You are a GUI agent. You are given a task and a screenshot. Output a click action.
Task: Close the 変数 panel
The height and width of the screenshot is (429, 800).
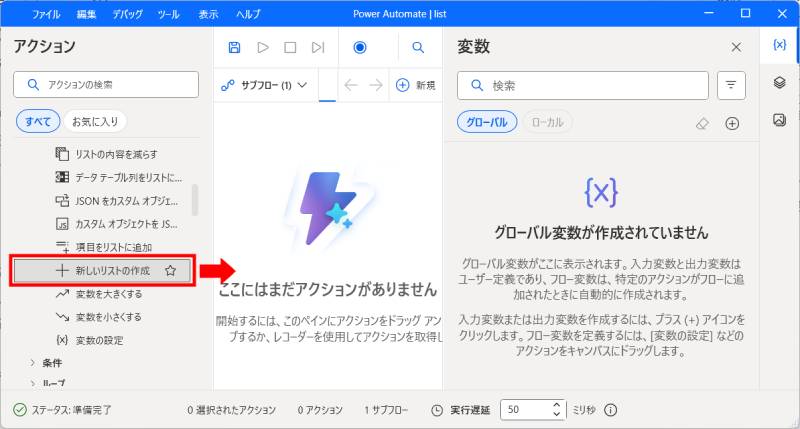click(736, 47)
